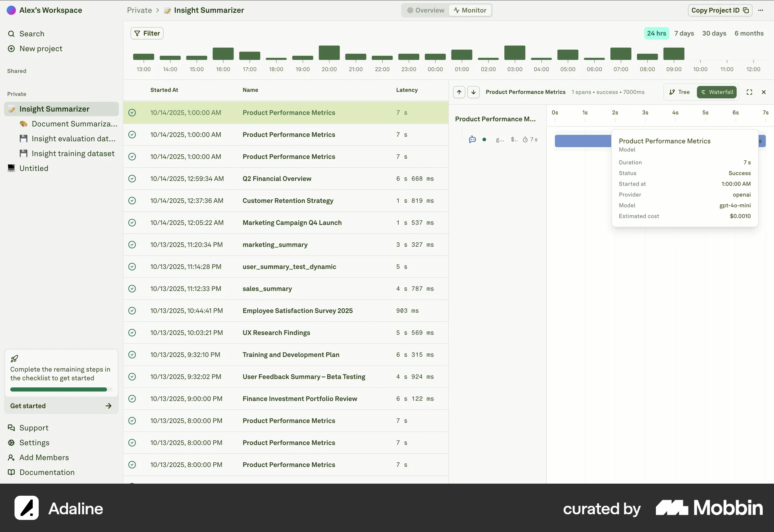Viewport: 774px width, 532px height.
Task: Click the Started At column header
Action: (x=164, y=90)
